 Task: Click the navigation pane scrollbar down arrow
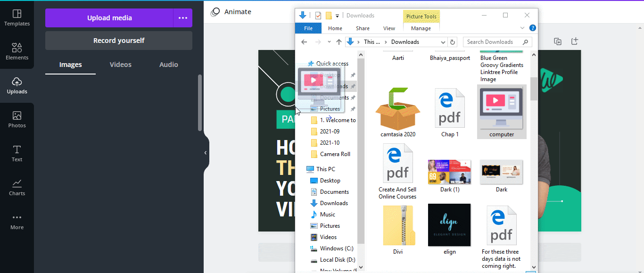pos(361,267)
